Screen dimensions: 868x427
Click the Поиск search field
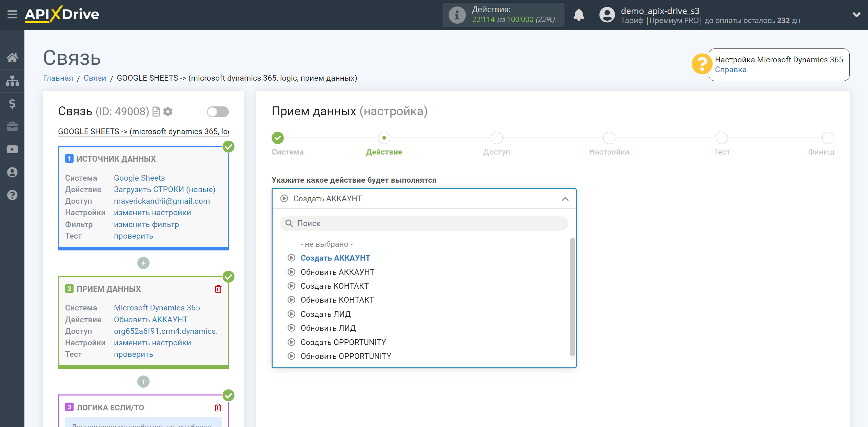click(x=424, y=223)
